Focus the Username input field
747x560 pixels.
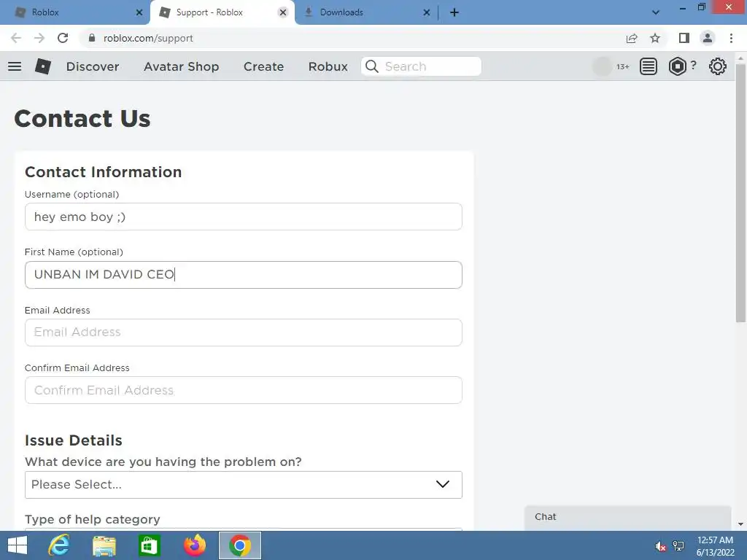coord(244,217)
